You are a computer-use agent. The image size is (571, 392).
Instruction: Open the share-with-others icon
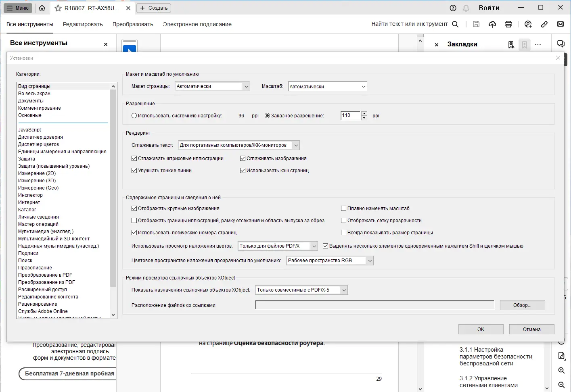pos(528,24)
